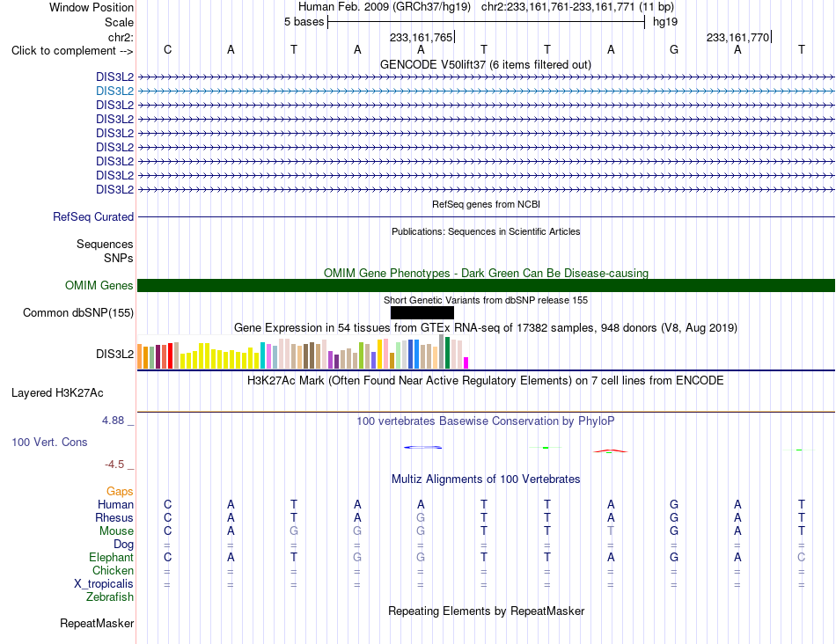
Task: Click the Chicken species label
Action: point(113,570)
